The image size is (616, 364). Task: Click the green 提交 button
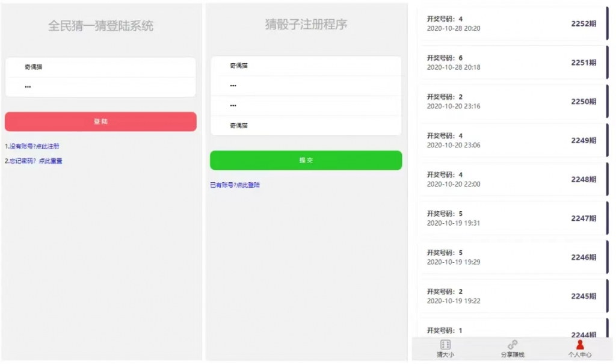click(306, 160)
